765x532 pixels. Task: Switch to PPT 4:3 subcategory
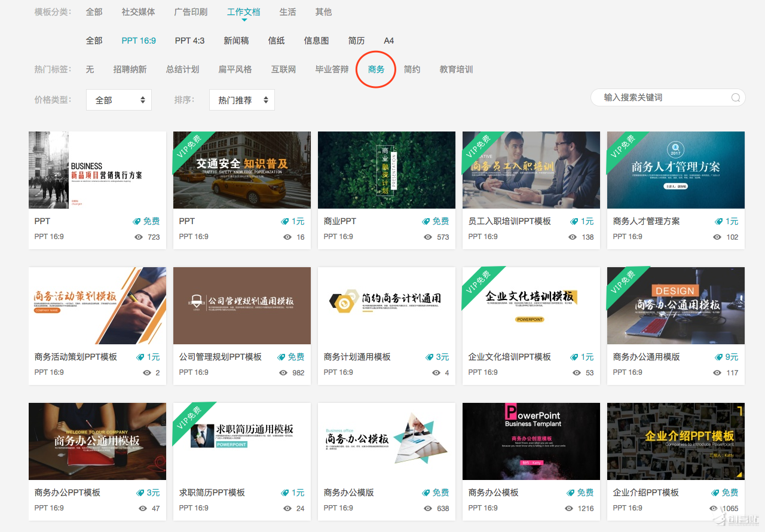[x=189, y=41]
